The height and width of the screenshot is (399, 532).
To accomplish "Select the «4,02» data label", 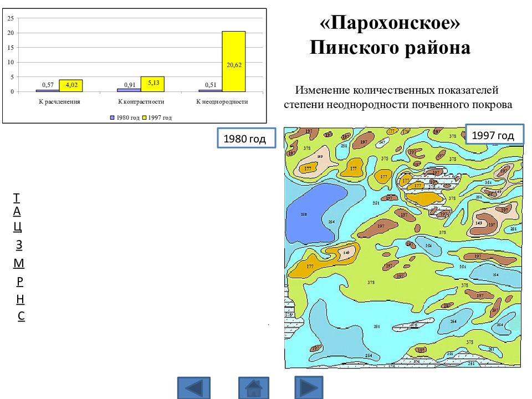I will click(x=71, y=85).
